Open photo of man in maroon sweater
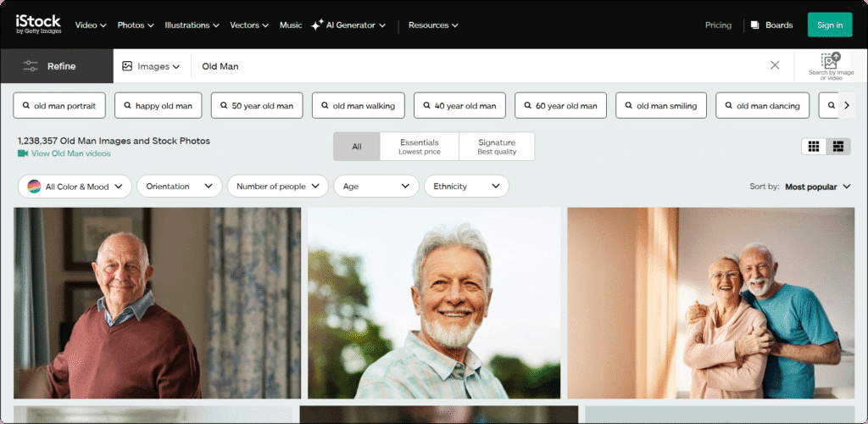The height and width of the screenshot is (424, 868). pyautogui.click(x=157, y=303)
